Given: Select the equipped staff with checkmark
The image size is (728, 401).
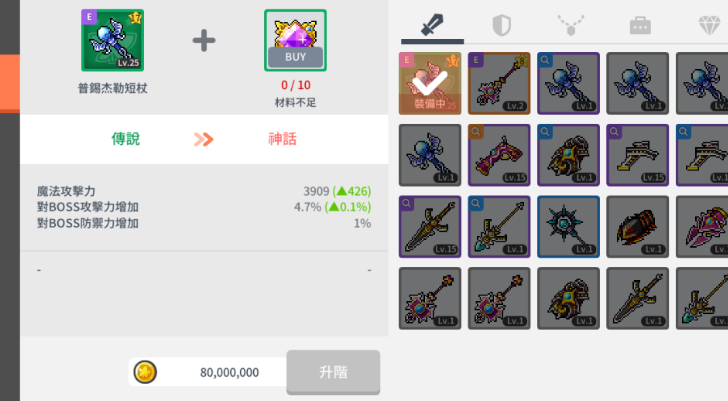Looking at the screenshot, I should tap(430, 83).
